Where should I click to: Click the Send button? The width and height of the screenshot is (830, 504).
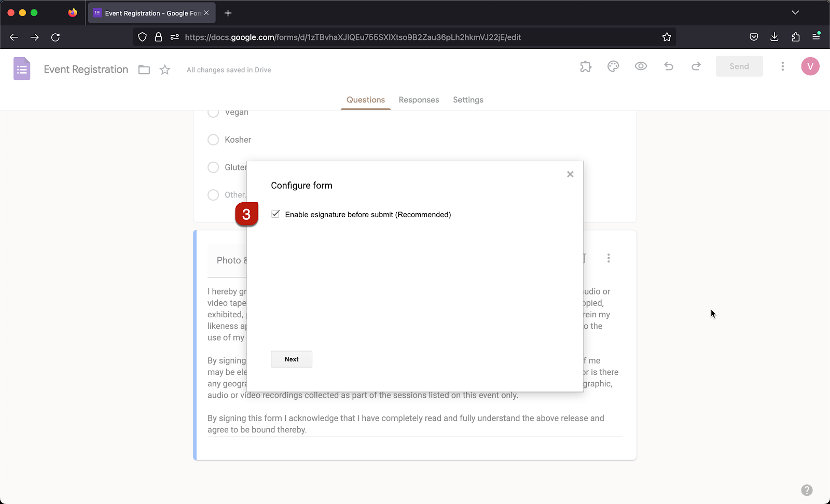tap(739, 66)
